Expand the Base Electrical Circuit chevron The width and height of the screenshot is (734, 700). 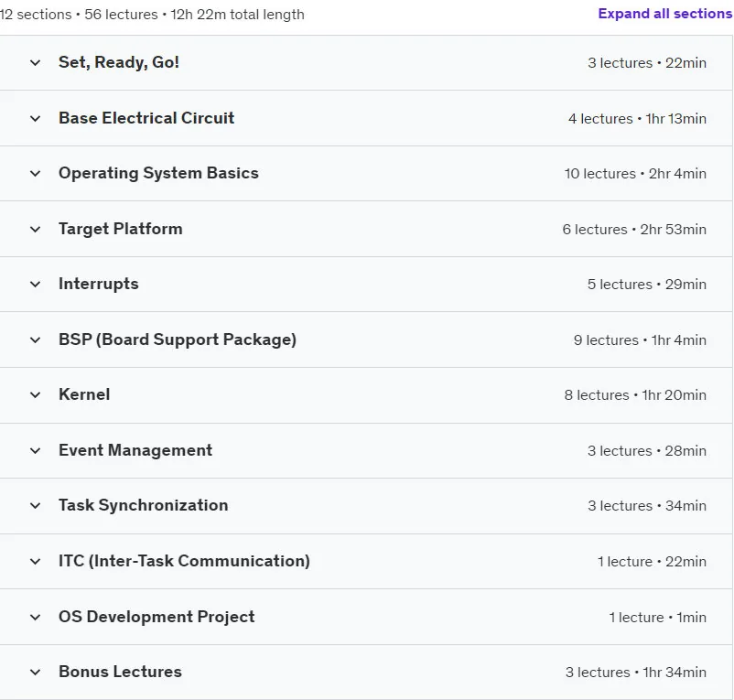point(35,118)
